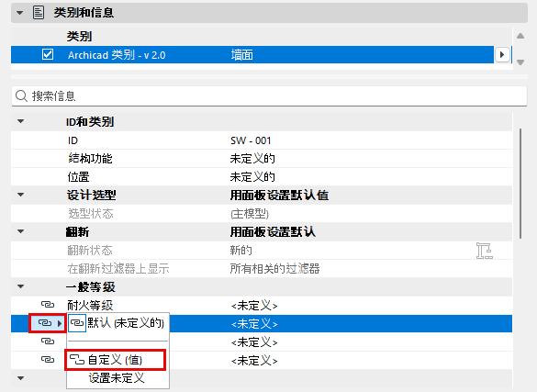The width and height of the screenshot is (537, 392).
Task: Choose 自定义 (值) from the popup menu
Action: click(x=116, y=360)
